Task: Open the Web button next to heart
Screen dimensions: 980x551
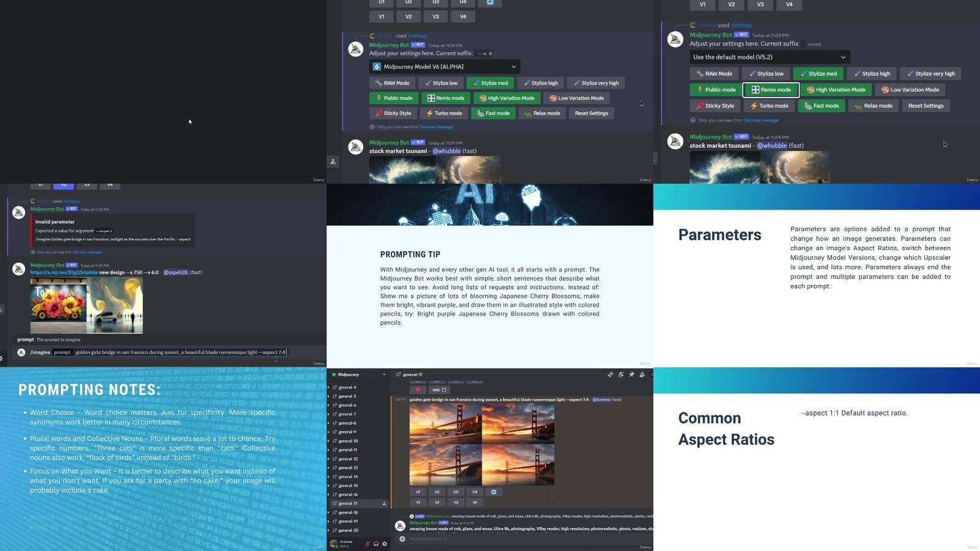Action: pyautogui.click(x=439, y=390)
